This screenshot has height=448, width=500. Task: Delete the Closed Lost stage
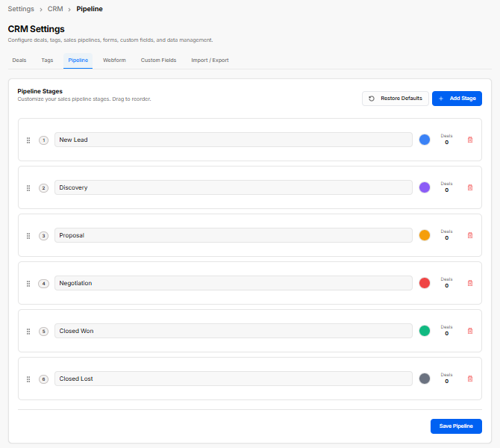tap(470, 379)
